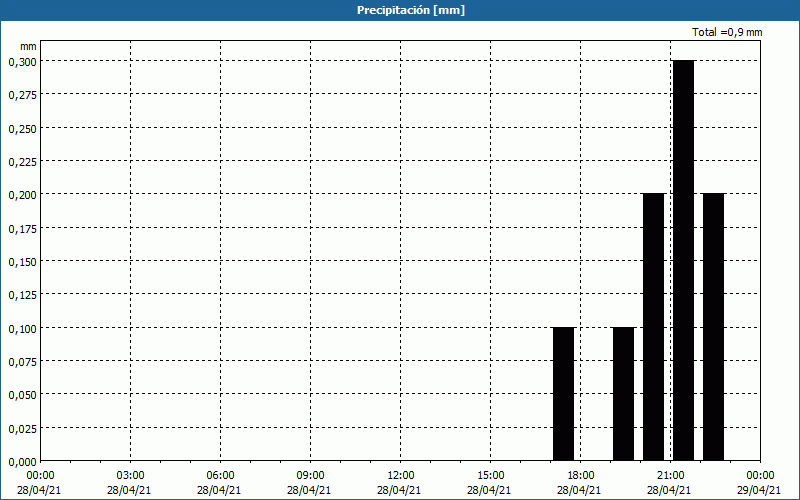Click the 0,175 y-axis label
Screen dimensions: 800x500
[x=22, y=229]
